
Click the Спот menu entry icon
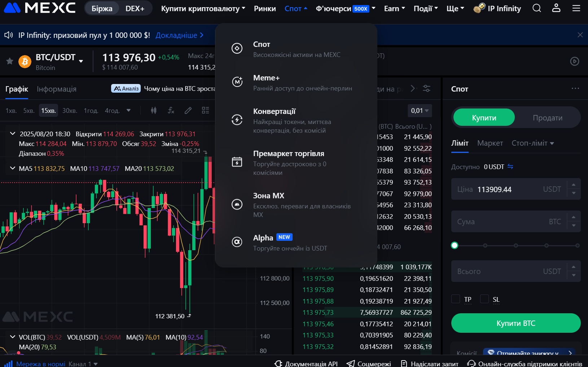[x=237, y=48]
